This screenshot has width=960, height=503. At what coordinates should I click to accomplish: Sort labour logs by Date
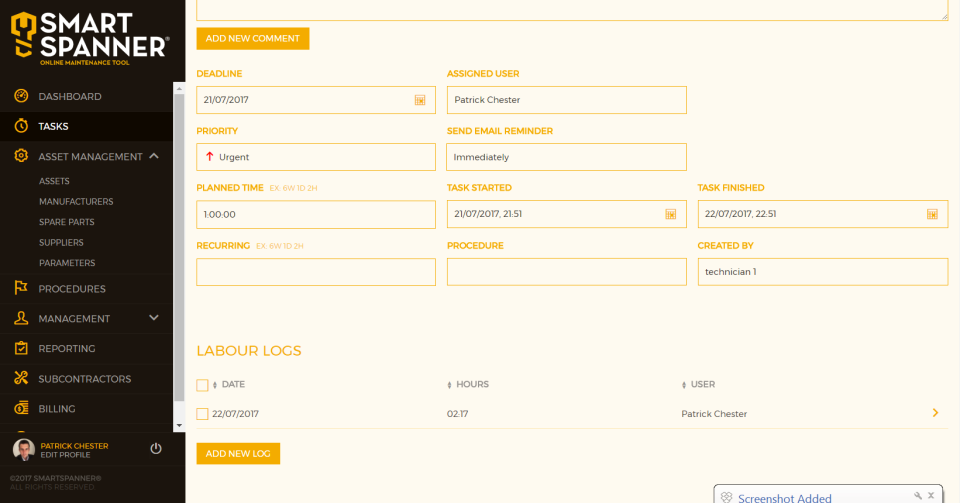pyautogui.click(x=228, y=384)
